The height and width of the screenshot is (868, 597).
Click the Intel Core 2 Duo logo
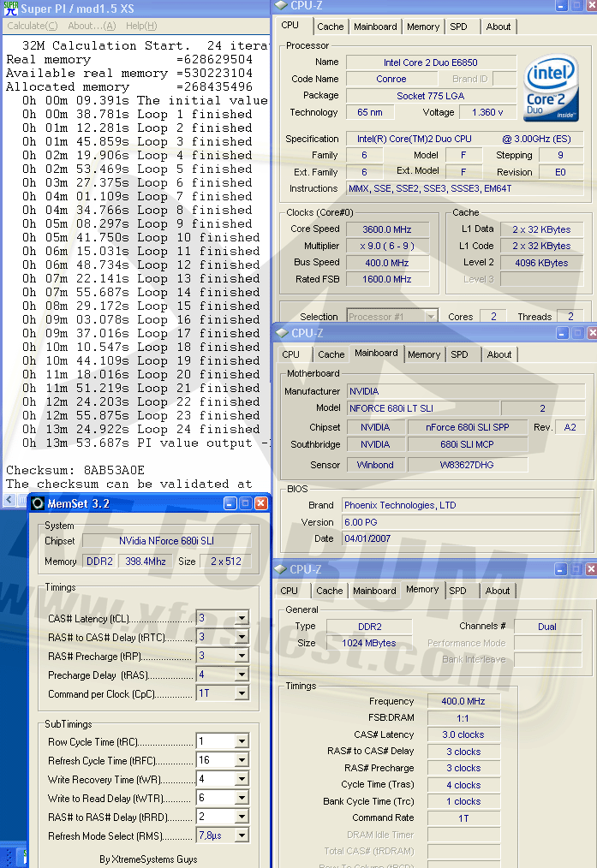click(x=551, y=88)
